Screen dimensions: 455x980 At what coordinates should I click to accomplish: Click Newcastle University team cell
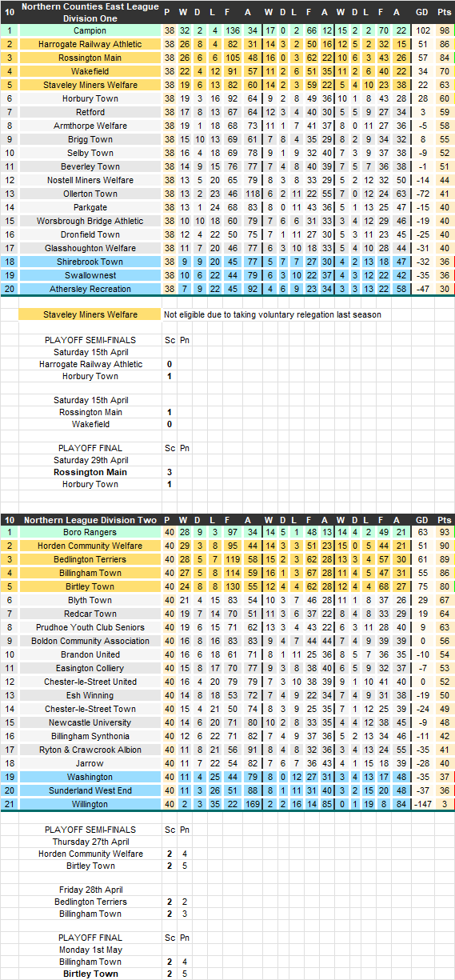tap(90, 722)
